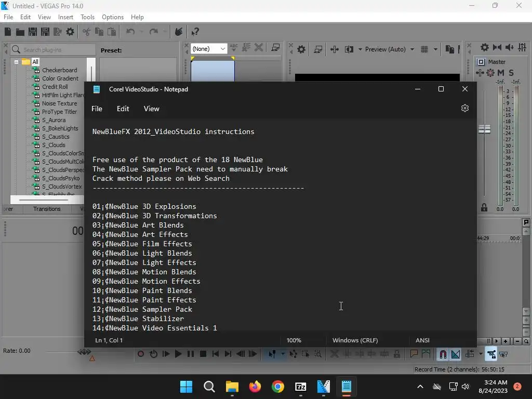Switch to the Transitions tab
The width and height of the screenshot is (532, 399).
pyautogui.click(x=47, y=209)
